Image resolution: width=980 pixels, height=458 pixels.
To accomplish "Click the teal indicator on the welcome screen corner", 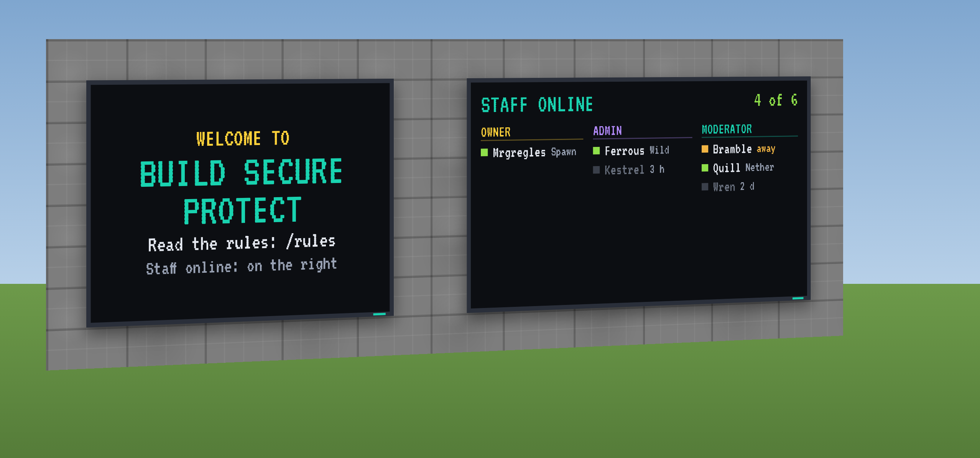I will coord(379,314).
